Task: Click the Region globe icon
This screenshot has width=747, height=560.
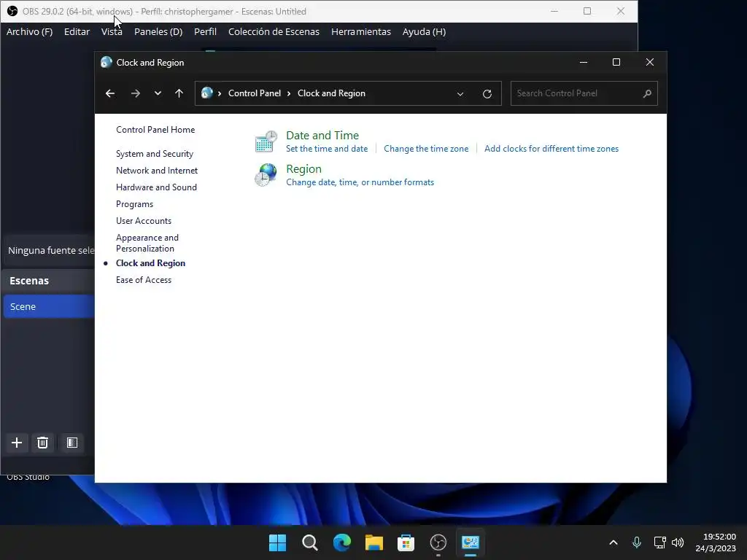Action: [x=266, y=175]
